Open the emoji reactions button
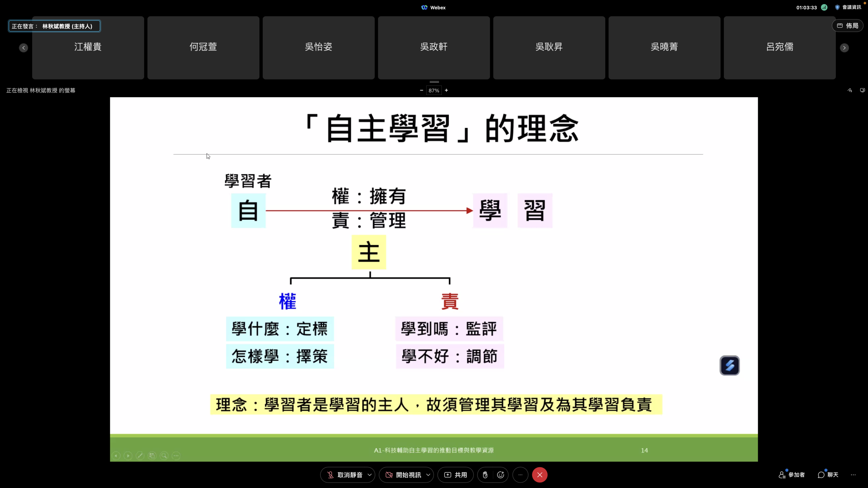The image size is (868, 488). pos(500,475)
